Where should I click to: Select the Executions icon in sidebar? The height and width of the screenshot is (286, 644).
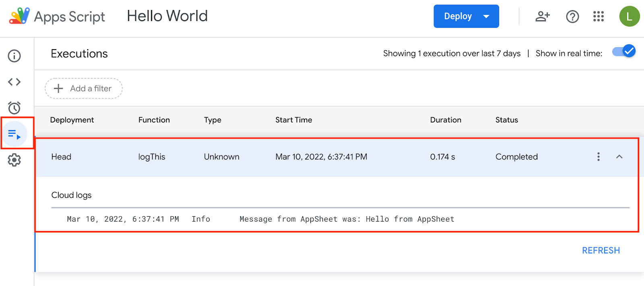click(14, 134)
